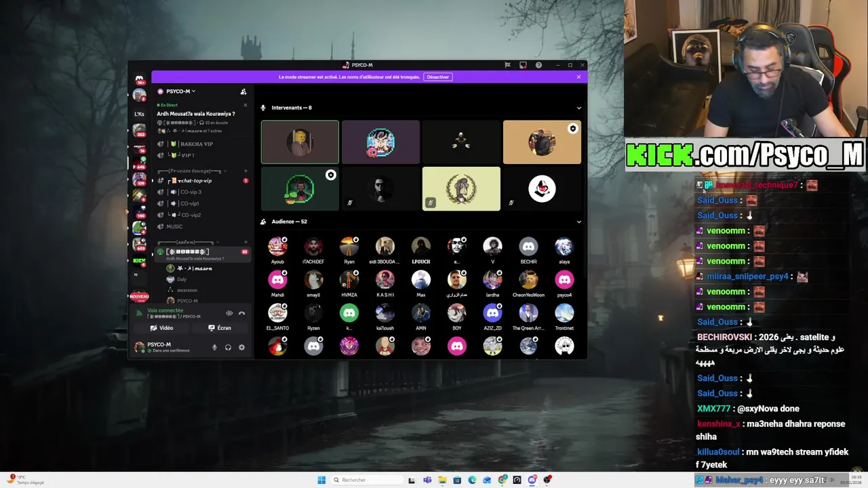Click Désactiver in streamer mode banner
Image resolution: width=868 pixels, height=488 pixels.
click(437, 77)
